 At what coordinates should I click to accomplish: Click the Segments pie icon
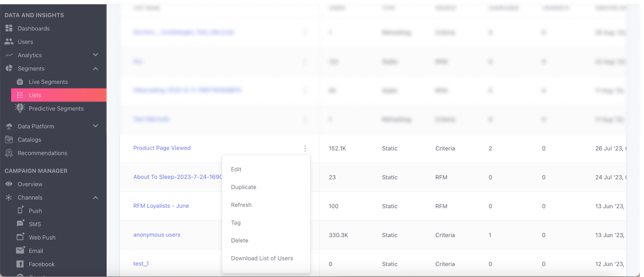pos(9,68)
